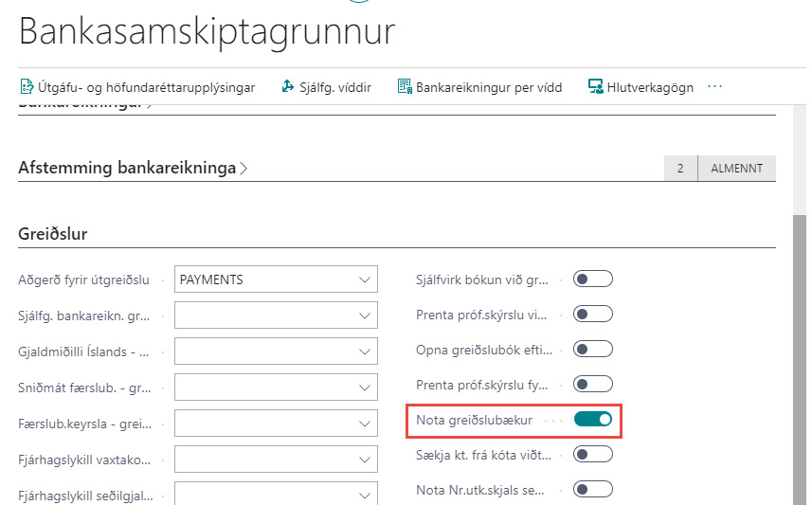Select Sjálfg. víddir in action bar

pyautogui.click(x=335, y=87)
